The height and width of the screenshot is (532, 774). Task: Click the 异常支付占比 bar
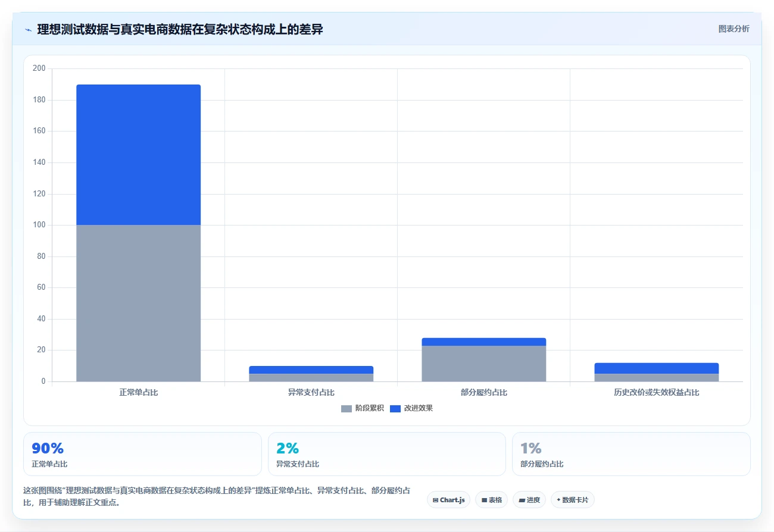tap(311, 374)
